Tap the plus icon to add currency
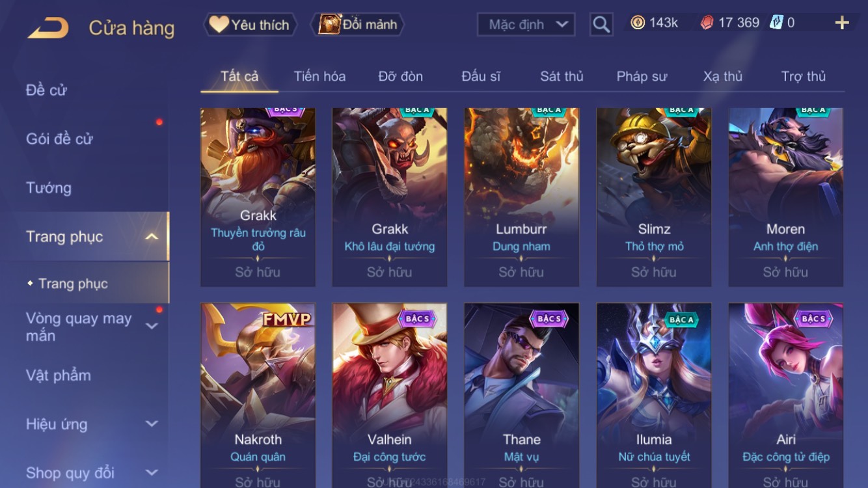The image size is (868, 488). pyautogui.click(x=842, y=23)
